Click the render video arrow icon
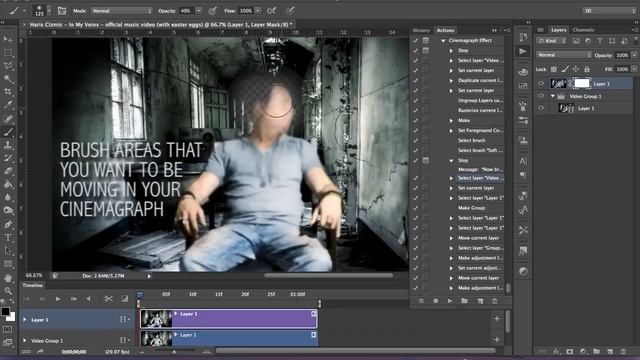Screen dimensions: 640x360 (40, 351)
